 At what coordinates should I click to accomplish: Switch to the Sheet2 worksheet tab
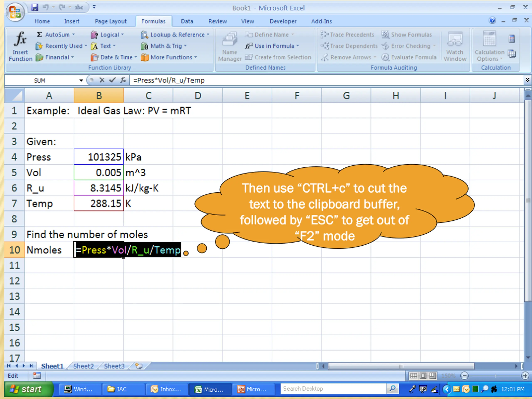point(84,366)
